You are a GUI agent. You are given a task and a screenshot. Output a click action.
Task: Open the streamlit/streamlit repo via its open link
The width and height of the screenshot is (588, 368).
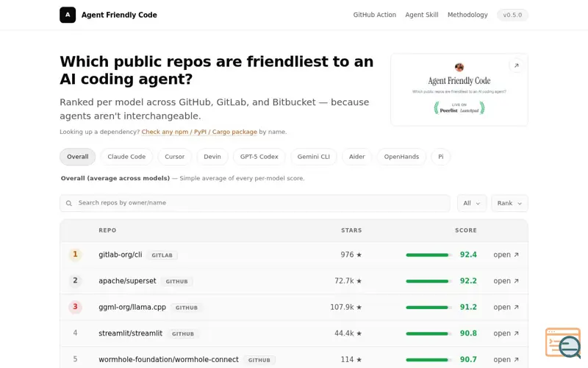(506, 333)
